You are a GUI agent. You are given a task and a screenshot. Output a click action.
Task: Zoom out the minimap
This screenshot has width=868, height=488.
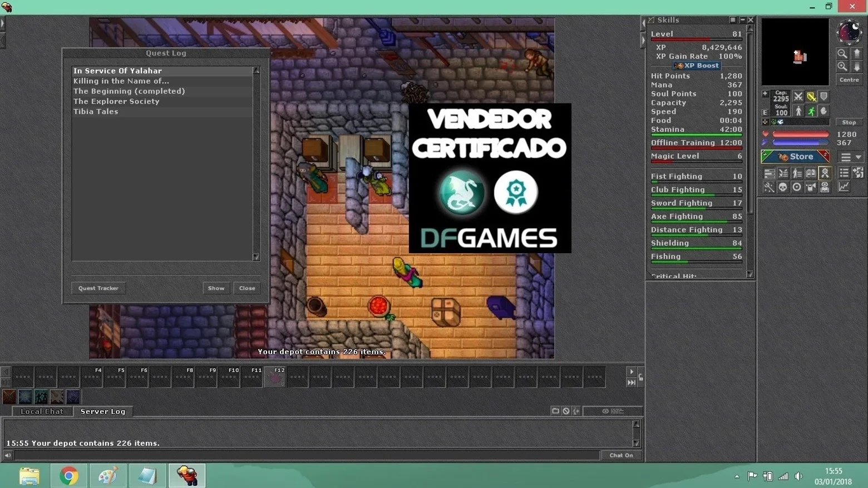(x=842, y=53)
